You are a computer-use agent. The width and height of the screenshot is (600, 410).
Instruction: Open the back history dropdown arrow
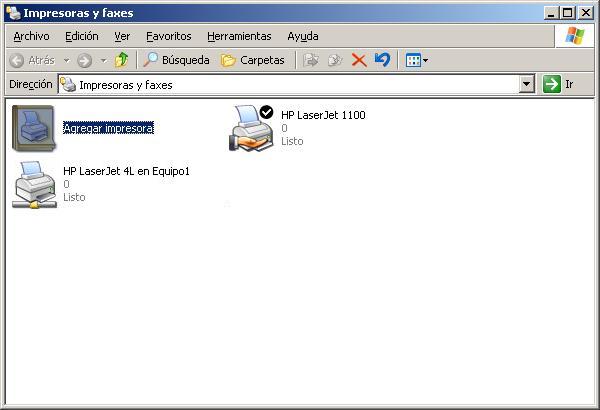[x=67, y=60]
